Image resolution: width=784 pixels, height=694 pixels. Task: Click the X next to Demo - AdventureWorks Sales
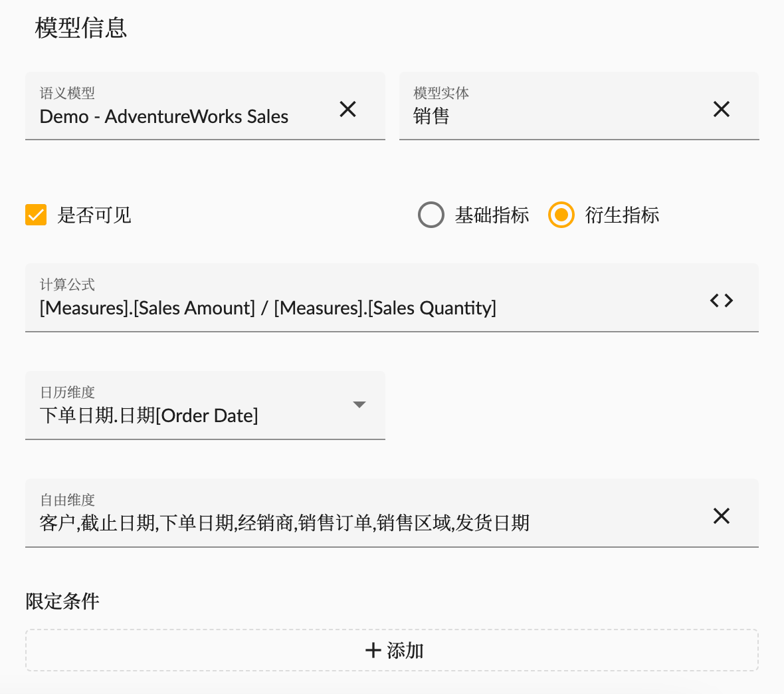click(347, 109)
